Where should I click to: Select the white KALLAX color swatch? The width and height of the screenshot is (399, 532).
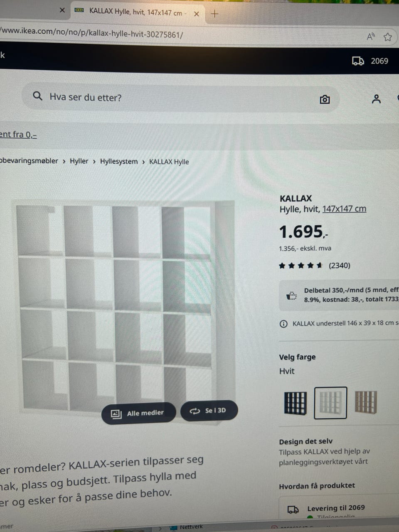click(330, 403)
